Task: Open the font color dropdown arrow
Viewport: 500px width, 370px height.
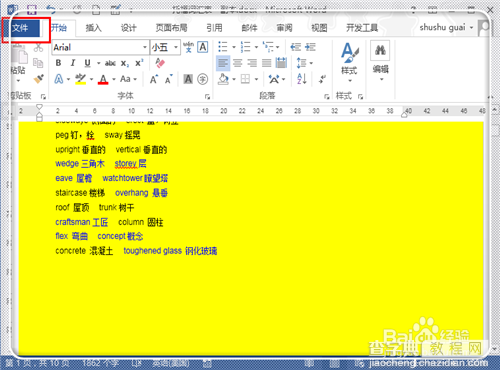Action: pos(114,79)
